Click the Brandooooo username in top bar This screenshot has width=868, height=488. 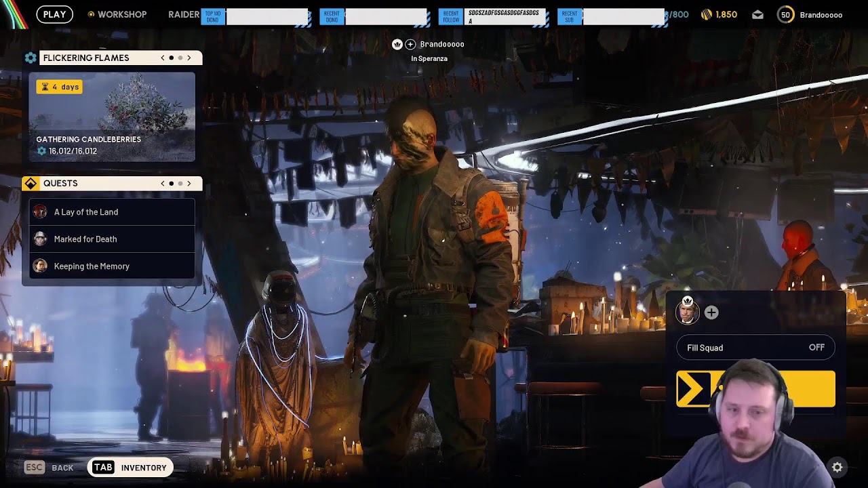[821, 15]
